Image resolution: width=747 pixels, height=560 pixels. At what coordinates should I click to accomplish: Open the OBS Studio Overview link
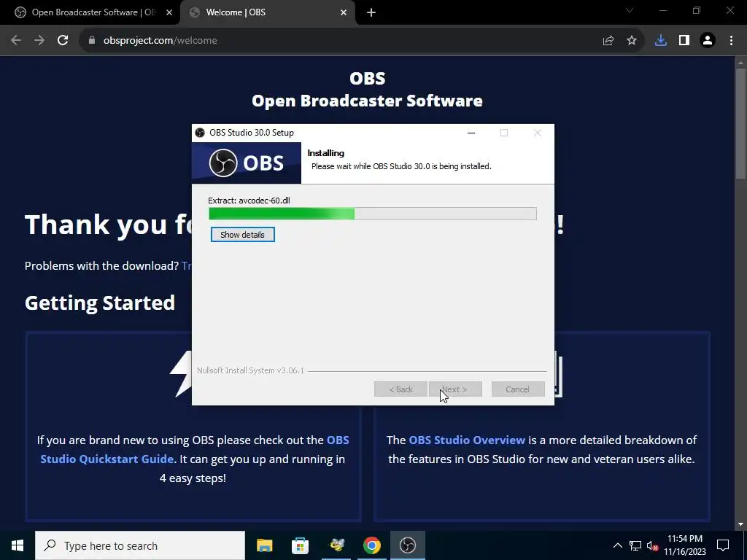[x=467, y=440]
